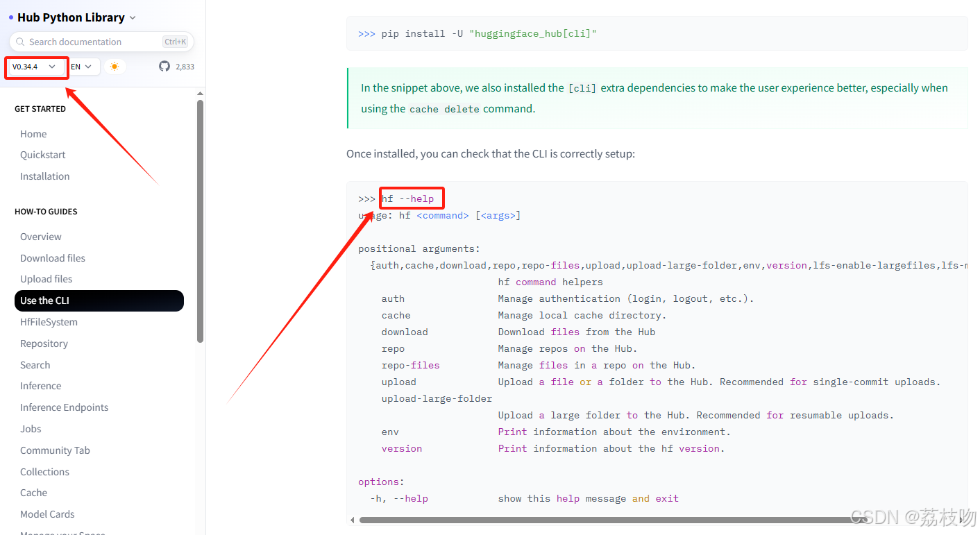
Task: Click the 2,833 GitHub stars count
Action: pos(185,67)
